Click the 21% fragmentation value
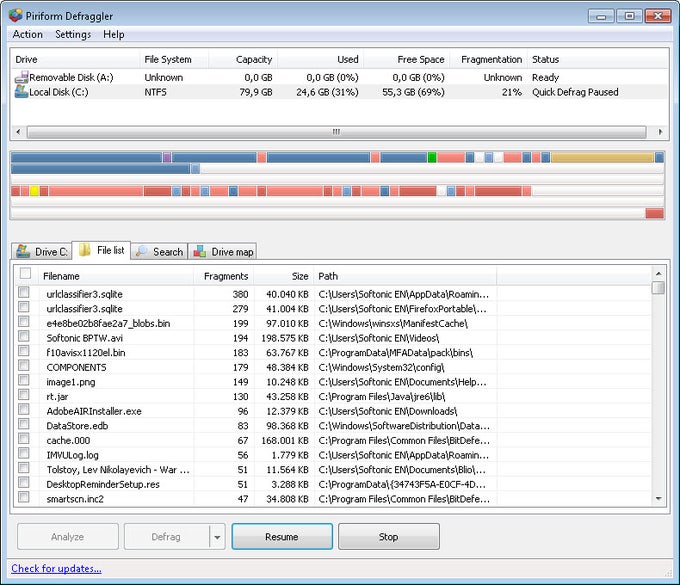 coord(512,92)
